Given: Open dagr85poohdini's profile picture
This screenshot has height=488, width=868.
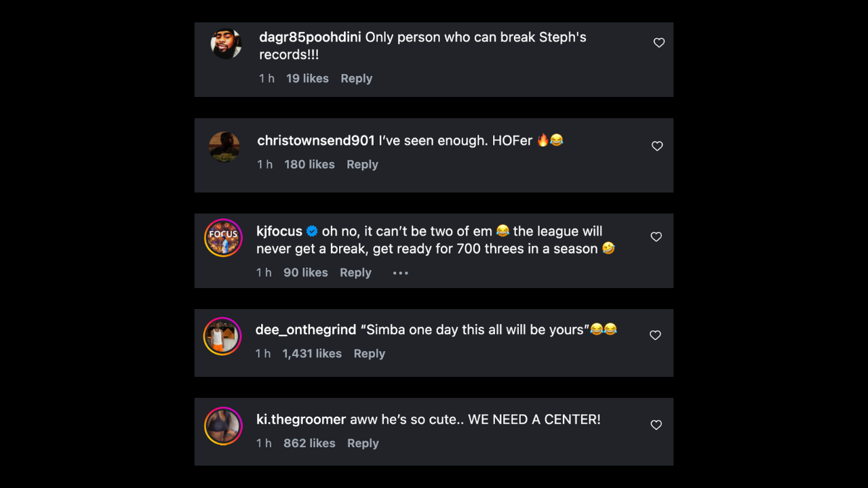Looking at the screenshot, I should (226, 42).
